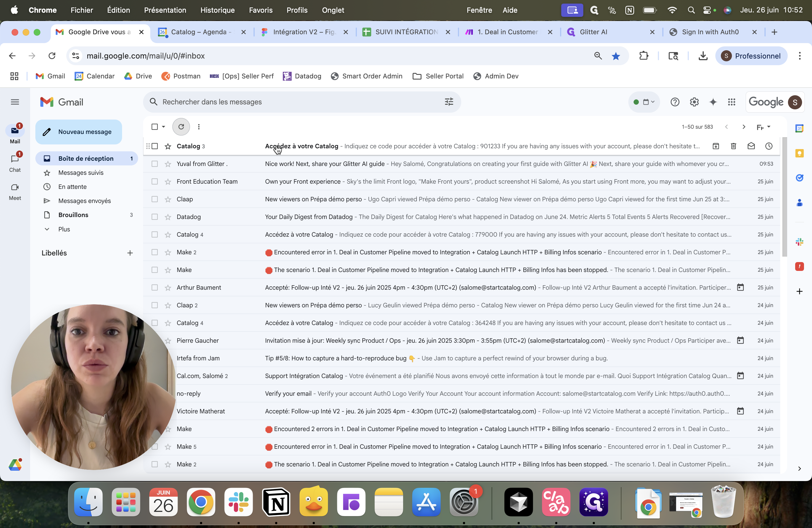
Task: Open input tools language dropdown
Action: (764, 127)
